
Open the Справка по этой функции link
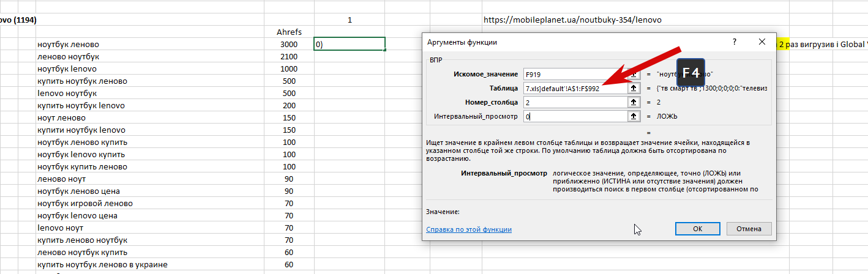click(x=469, y=229)
